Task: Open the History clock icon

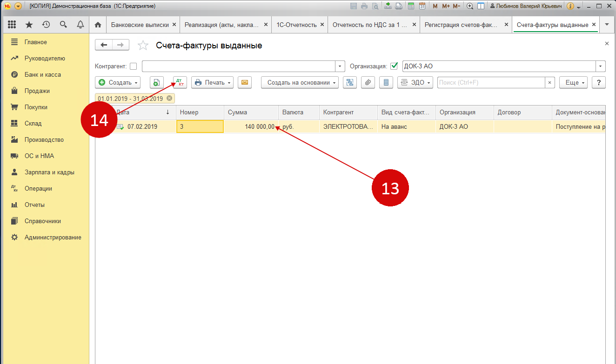Action: [46, 25]
